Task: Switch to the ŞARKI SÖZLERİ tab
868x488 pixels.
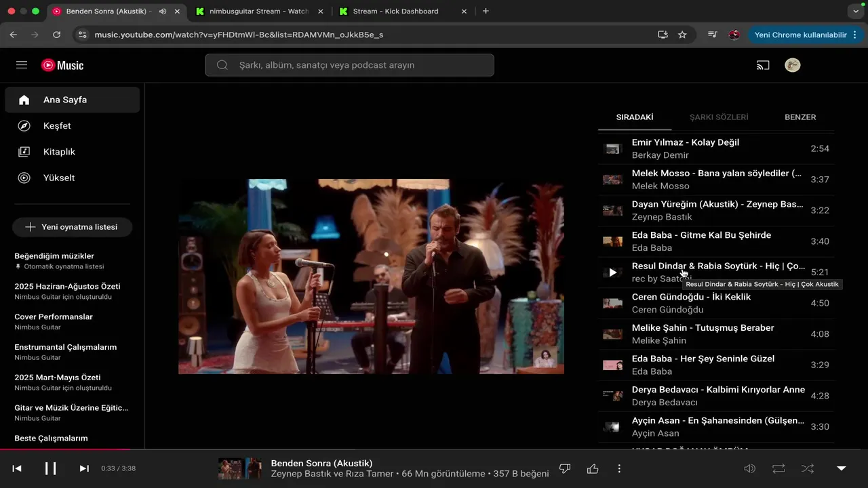Action: [x=719, y=117]
